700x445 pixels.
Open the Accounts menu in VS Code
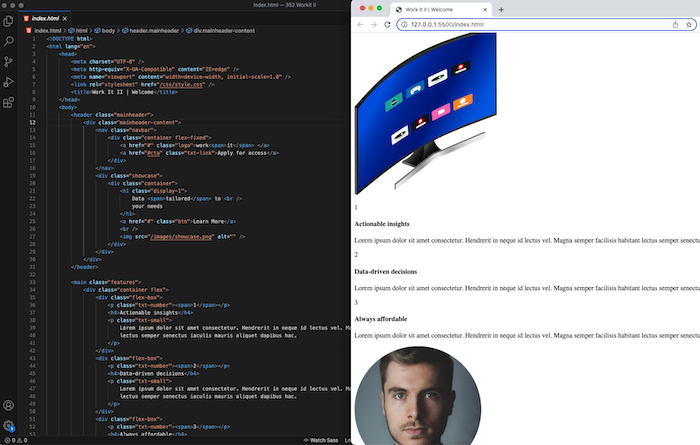(x=8, y=405)
